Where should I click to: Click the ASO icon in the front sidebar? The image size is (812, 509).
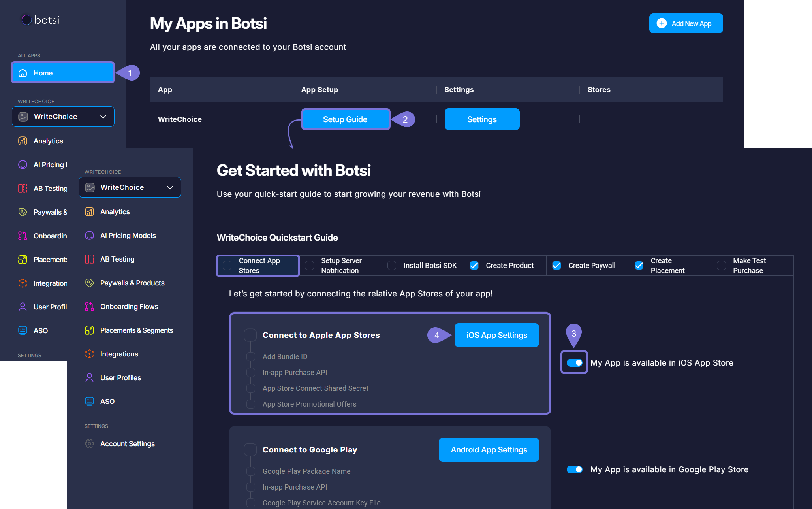[x=90, y=402]
